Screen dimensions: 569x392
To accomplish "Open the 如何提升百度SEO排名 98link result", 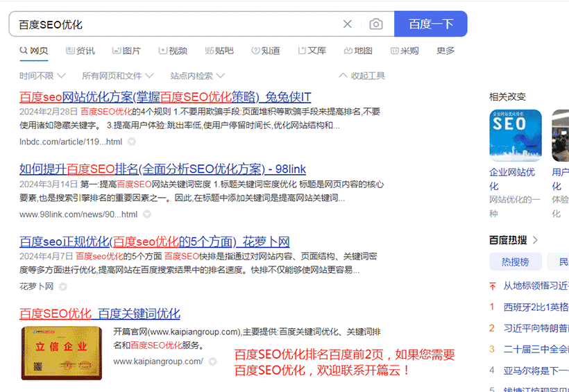I will click(x=162, y=169).
